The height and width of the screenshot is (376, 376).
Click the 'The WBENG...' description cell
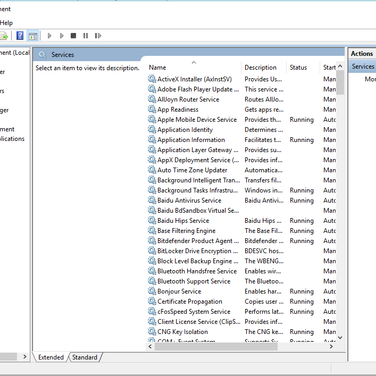tap(264, 261)
